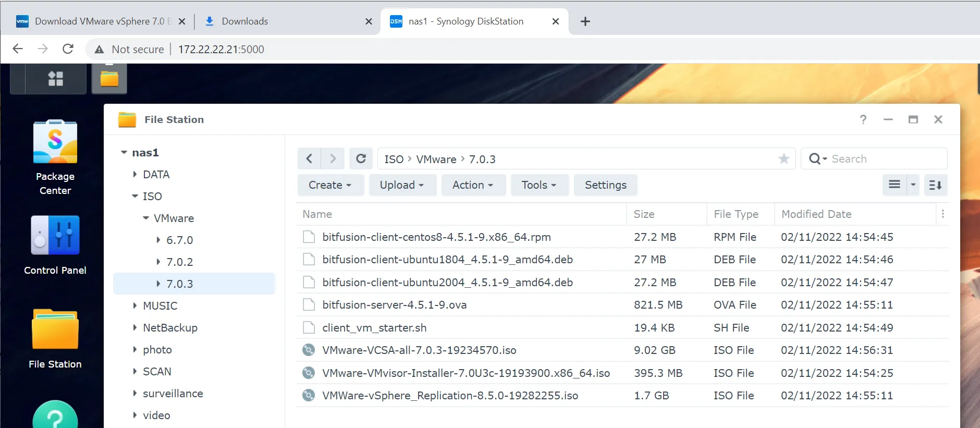Screen dimensions: 980x428
Task: Click the Not secure warning icon
Action: tap(99, 50)
